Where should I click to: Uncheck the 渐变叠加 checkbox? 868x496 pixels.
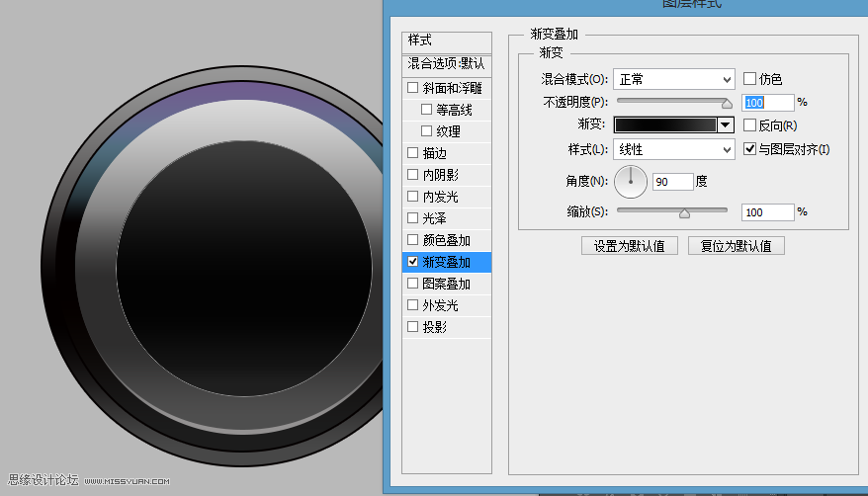pyautogui.click(x=412, y=262)
